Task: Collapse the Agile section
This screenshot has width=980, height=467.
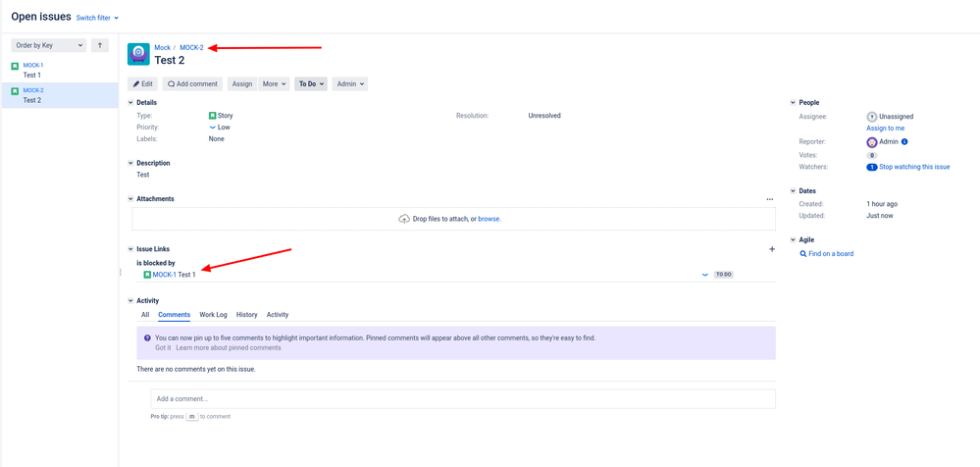Action: (x=794, y=240)
